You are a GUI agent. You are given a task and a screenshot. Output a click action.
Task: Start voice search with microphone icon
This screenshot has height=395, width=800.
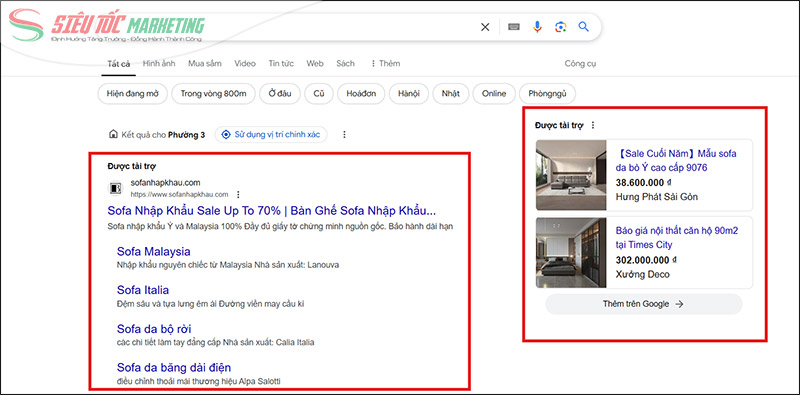point(537,27)
